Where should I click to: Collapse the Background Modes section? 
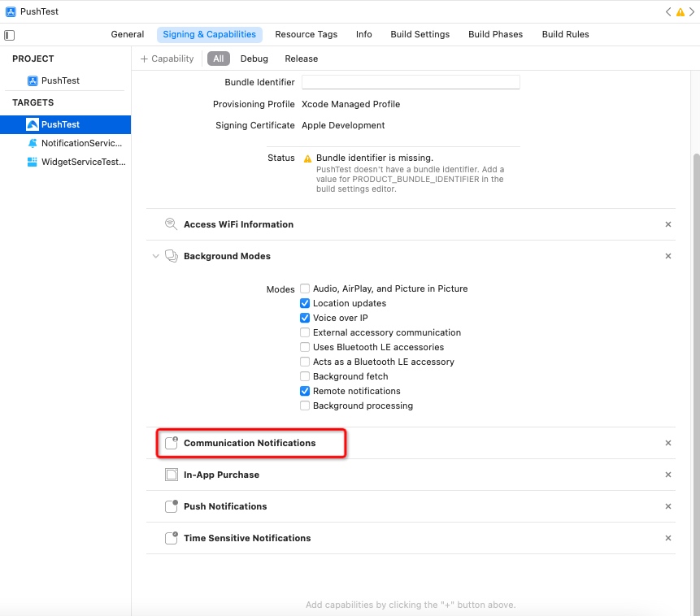pos(155,256)
